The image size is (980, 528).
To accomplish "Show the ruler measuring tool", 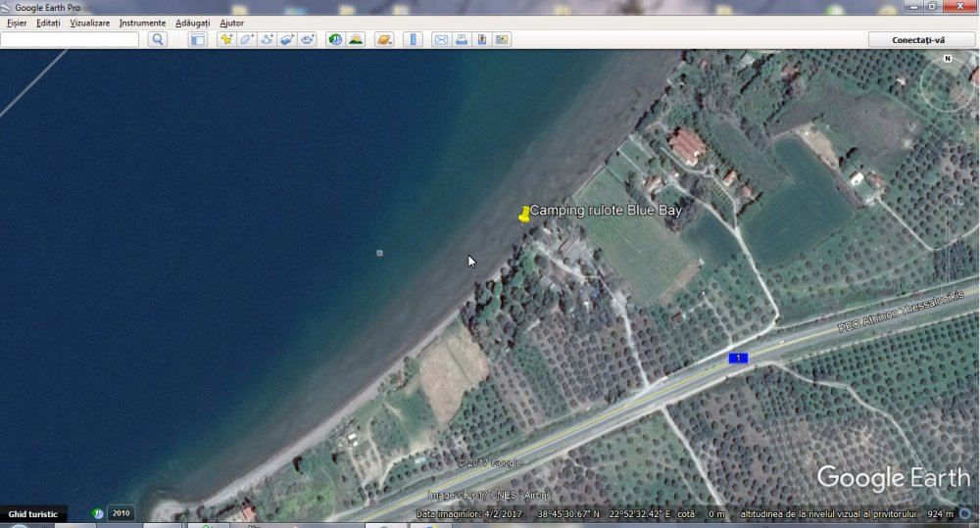I will click(x=413, y=40).
